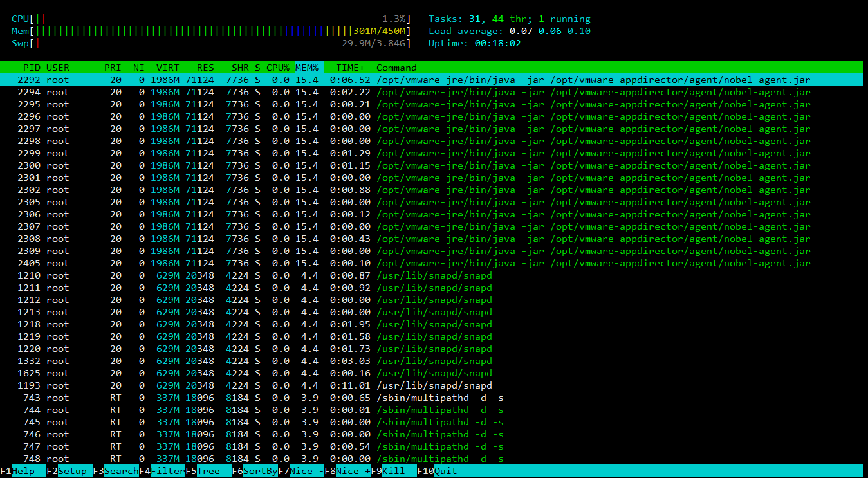Select the highlighted process row PID 2292
This screenshot has width=868, height=478.
tap(431, 80)
